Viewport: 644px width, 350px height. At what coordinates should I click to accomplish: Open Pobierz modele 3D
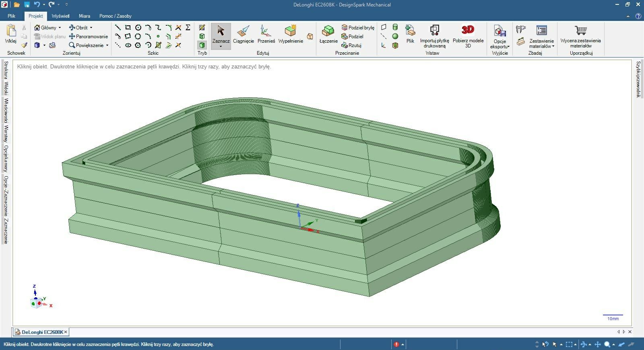pos(468,36)
